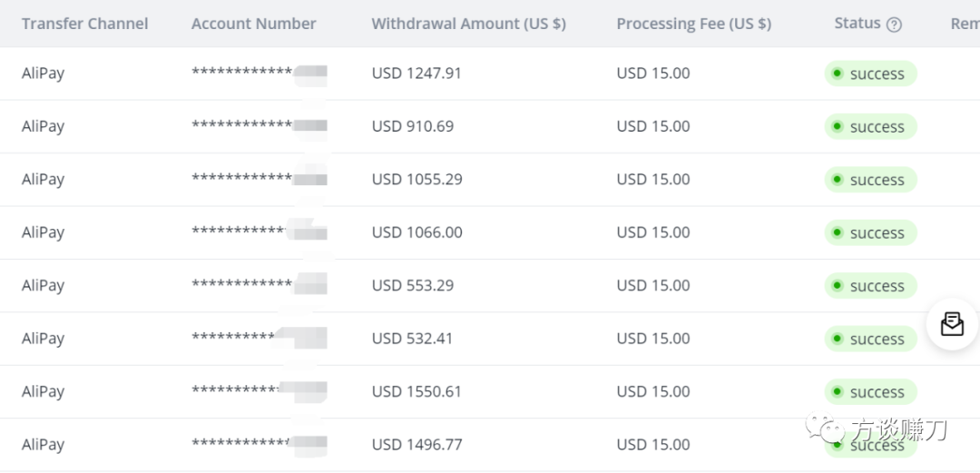
Task: Click USD 15.00 fee in USD 1066.00 row
Action: (x=652, y=232)
